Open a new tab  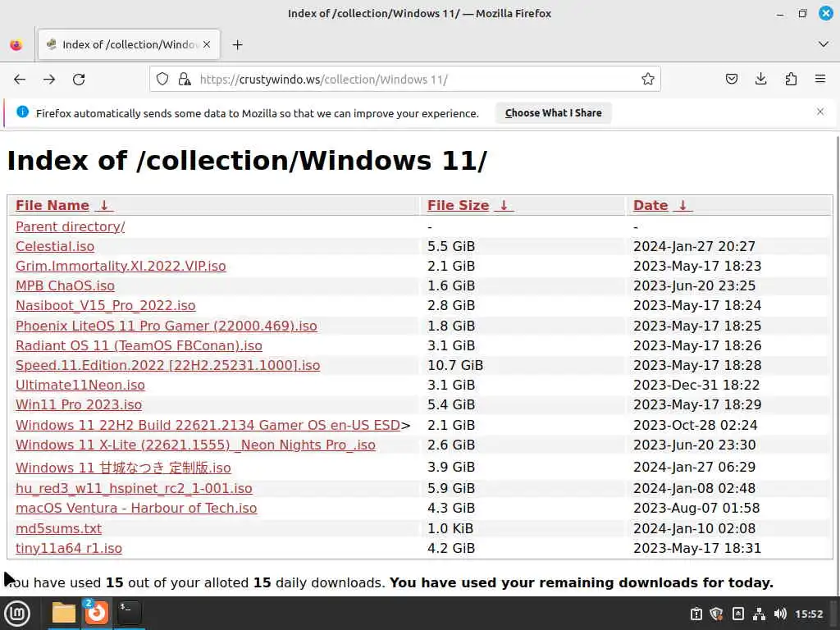pos(237,45)
